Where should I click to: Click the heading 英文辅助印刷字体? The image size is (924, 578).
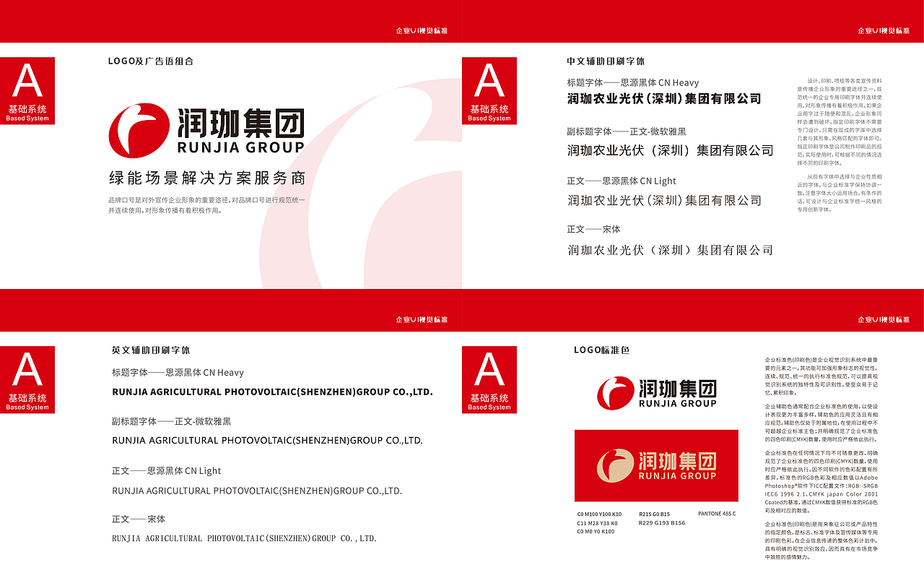coord(151,350)
